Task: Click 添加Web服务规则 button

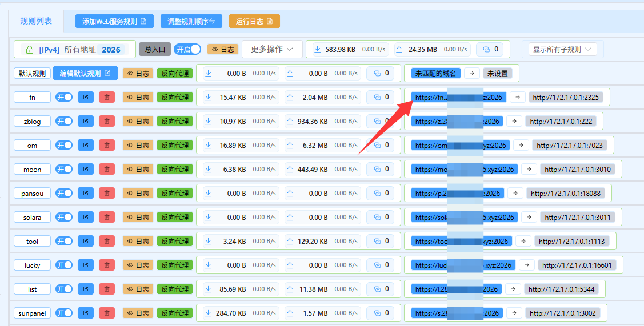Action: point(114,22)
